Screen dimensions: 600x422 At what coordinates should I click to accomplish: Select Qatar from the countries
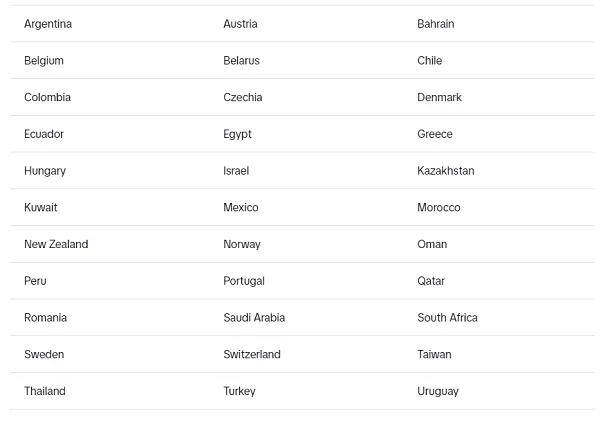431,281
